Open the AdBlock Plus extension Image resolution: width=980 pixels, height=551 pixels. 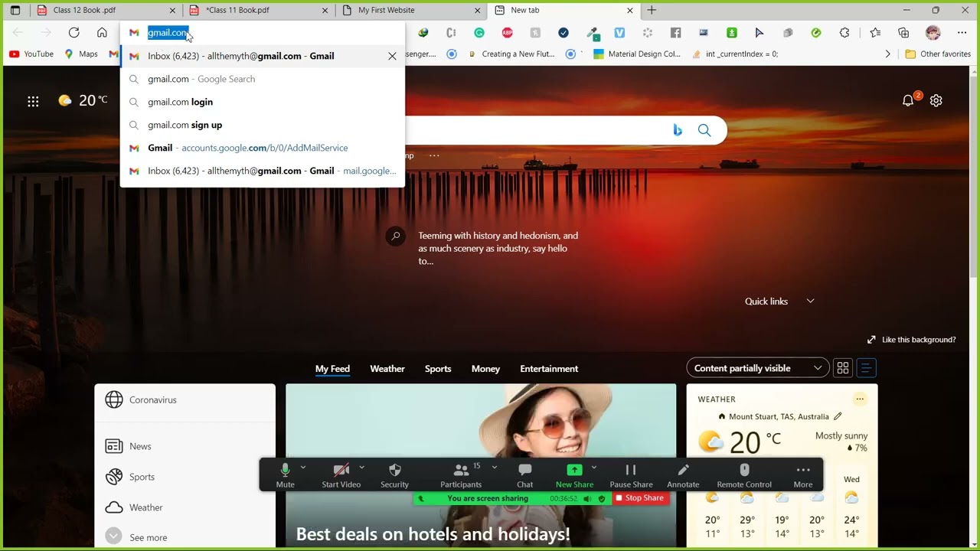click(507, 33)
